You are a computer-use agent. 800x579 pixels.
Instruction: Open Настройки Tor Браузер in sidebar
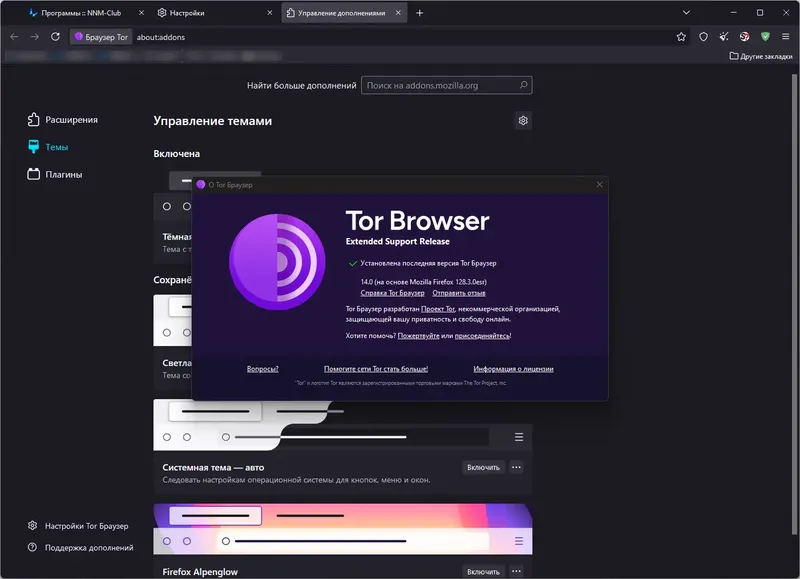78,525
